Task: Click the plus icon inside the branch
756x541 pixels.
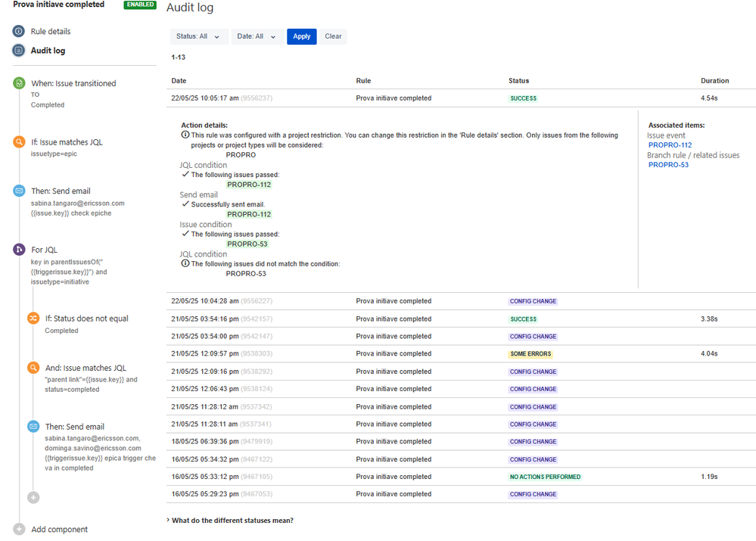Action: 33,497
